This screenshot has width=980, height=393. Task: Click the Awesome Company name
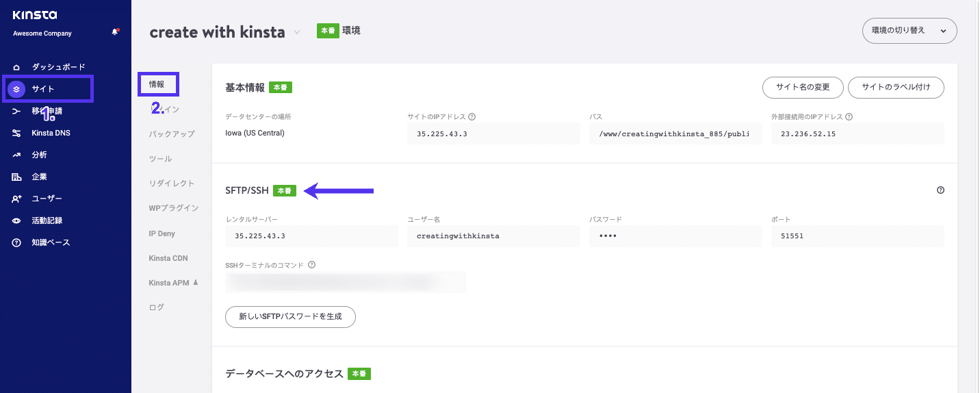(42, 34)
